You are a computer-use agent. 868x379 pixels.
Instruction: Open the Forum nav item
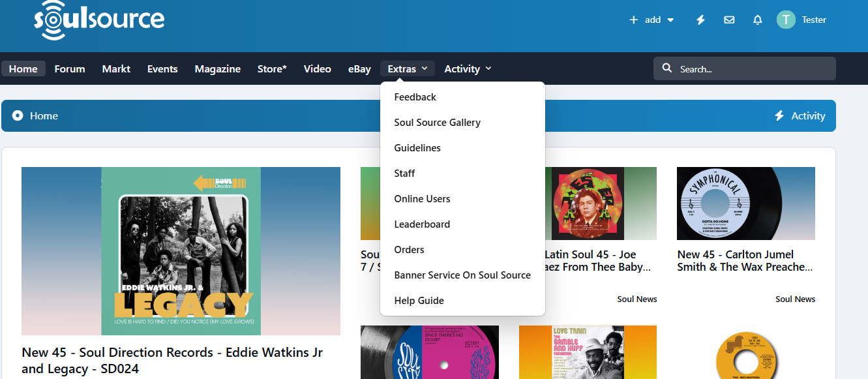click(70, 68)
